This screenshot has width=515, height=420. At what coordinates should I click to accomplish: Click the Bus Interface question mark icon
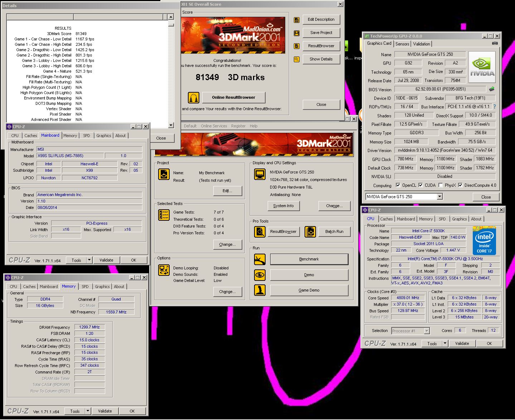point(495,107)
